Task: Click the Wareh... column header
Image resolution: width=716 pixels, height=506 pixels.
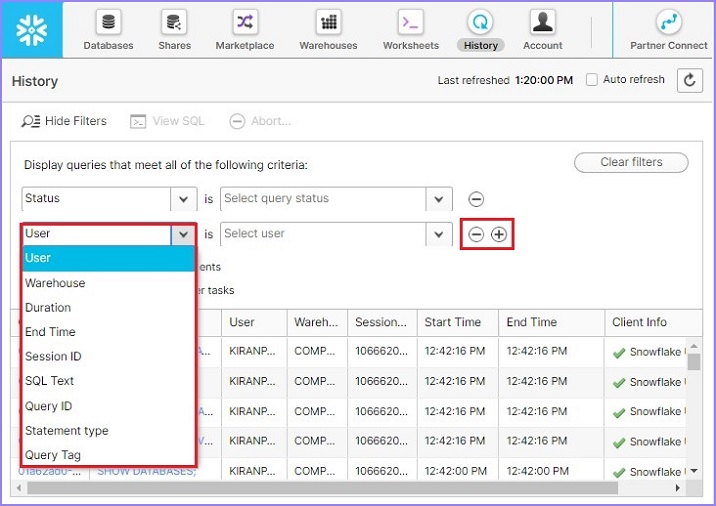Action: [317, 322]
